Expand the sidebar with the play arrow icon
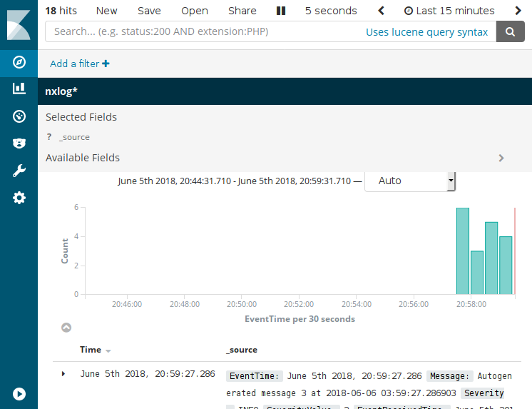 19,394
